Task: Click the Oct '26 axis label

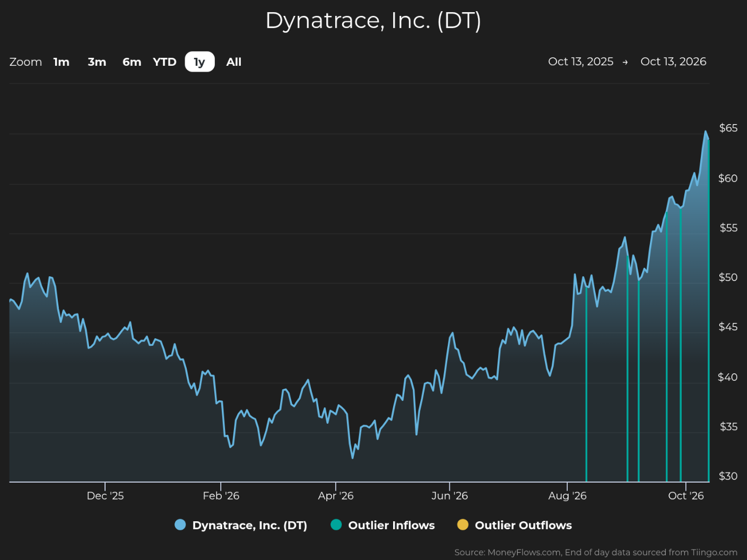Action: click(x=685, y=496)
